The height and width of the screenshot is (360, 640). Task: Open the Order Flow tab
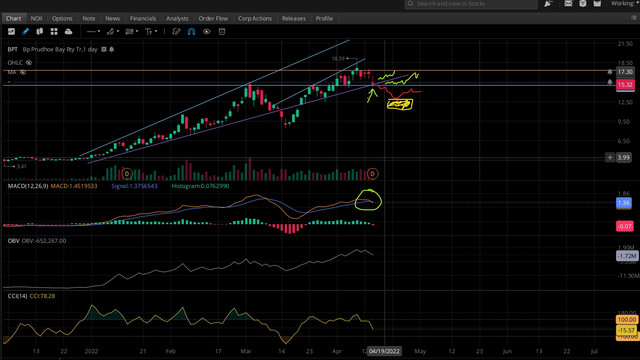[213, 18]
